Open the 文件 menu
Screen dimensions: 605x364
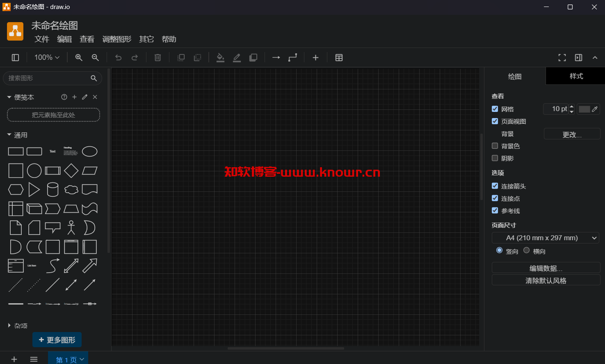click(x=42, y=39)
